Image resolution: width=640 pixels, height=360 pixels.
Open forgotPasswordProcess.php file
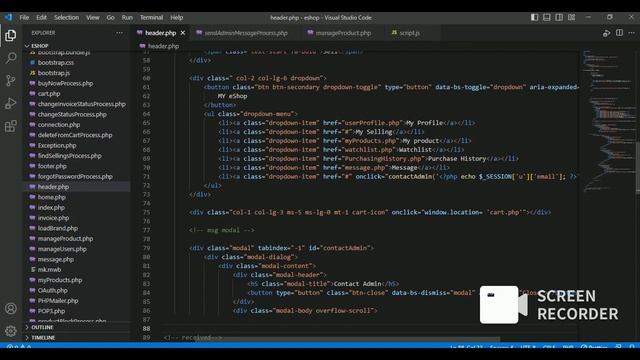click(x=75, y=177)
